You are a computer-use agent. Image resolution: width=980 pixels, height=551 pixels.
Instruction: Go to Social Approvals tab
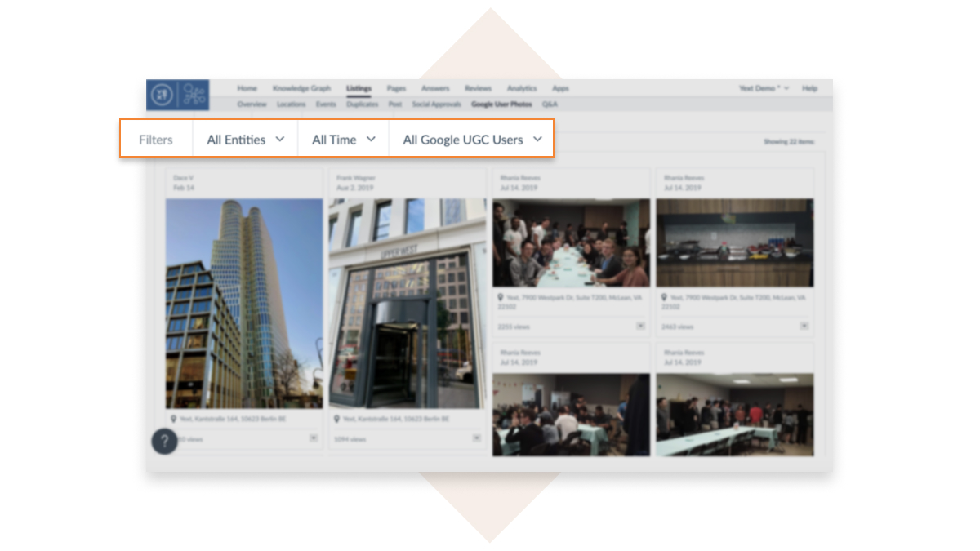[x=437, y=104]
